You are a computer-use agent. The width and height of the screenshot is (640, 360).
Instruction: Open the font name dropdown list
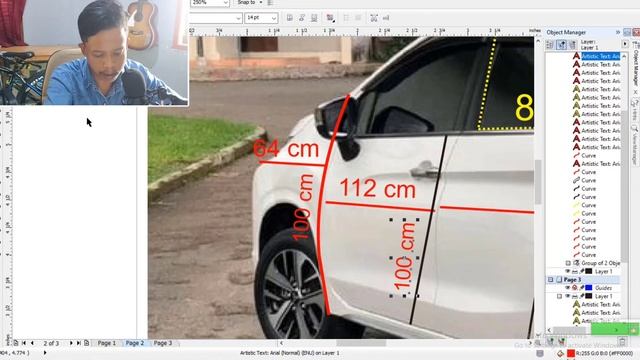(x=238, y=18)
